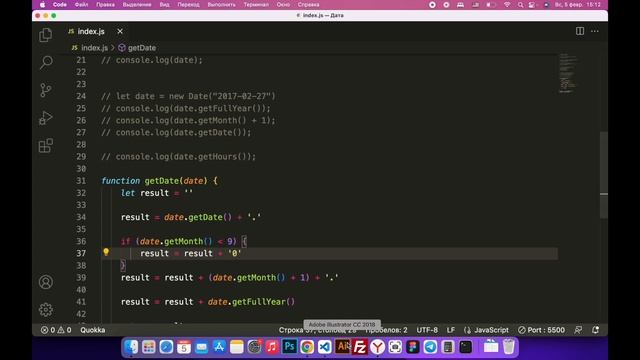Screen dimensions: 640x360
Task: Open the Explorer view in the activity bar
Action: pyautogui.click(x=46, y=35)
